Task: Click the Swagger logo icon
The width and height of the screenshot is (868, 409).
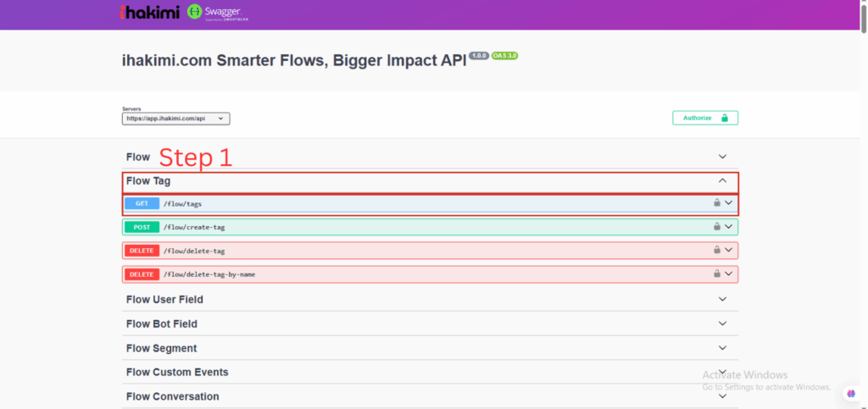Action: coord(195,13)
